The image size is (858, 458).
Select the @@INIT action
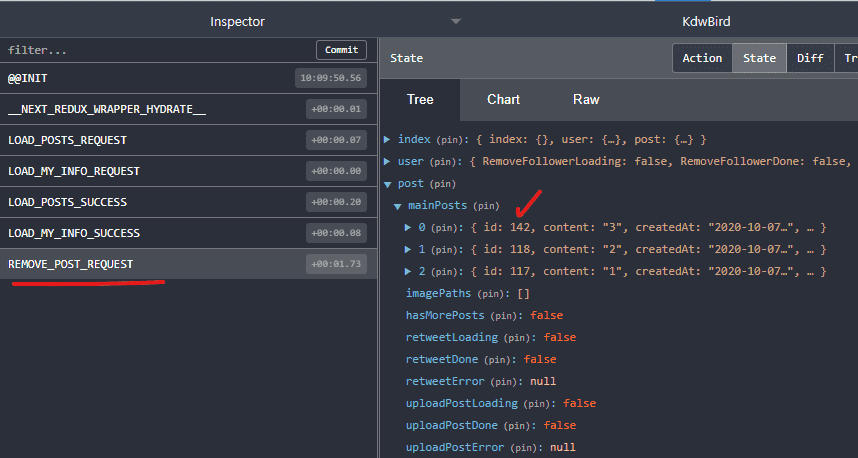coord(150,78)
